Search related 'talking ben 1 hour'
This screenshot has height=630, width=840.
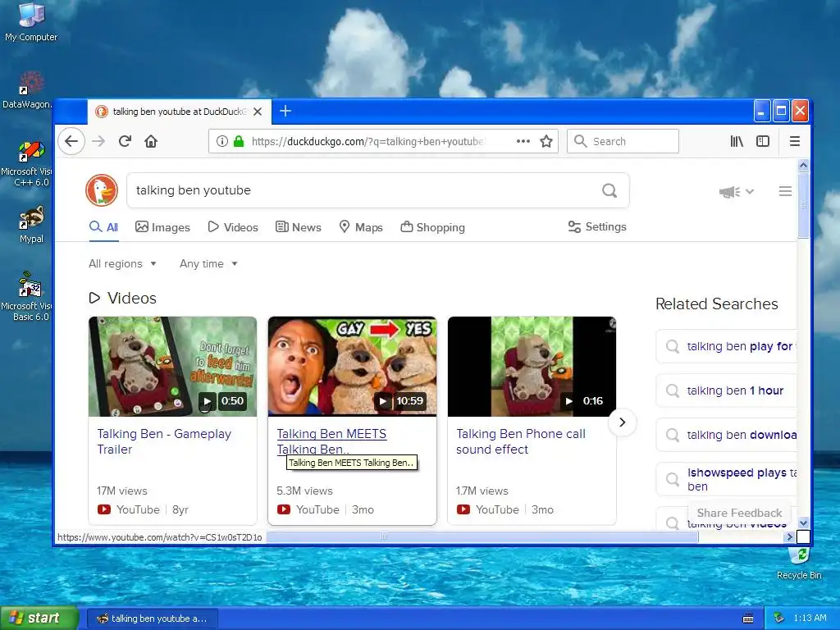click(x=727, y=390)
